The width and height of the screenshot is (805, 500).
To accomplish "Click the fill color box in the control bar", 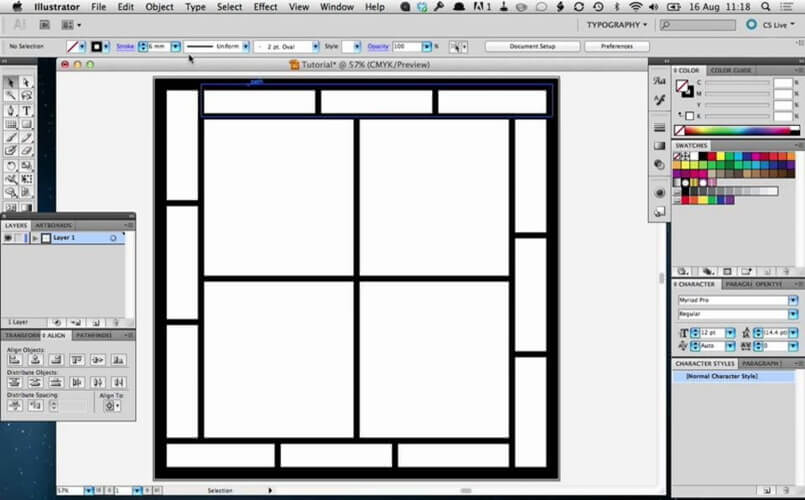I will tap(72, 47).
